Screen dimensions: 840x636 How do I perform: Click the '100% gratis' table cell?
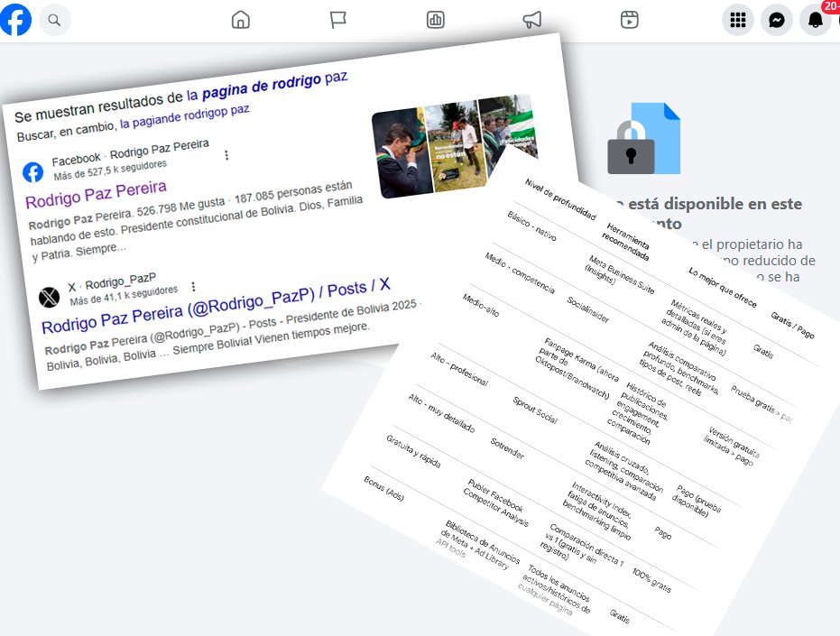point(652,580)
